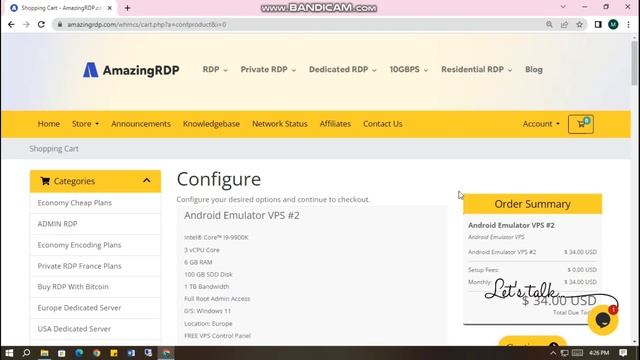Share this page via share icon

coord(564,24)
